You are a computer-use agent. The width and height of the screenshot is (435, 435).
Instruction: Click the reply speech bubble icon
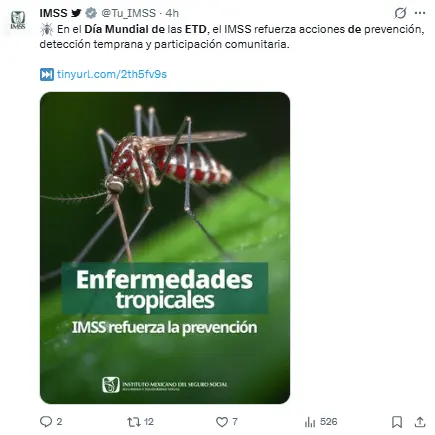tap(46, 422)
